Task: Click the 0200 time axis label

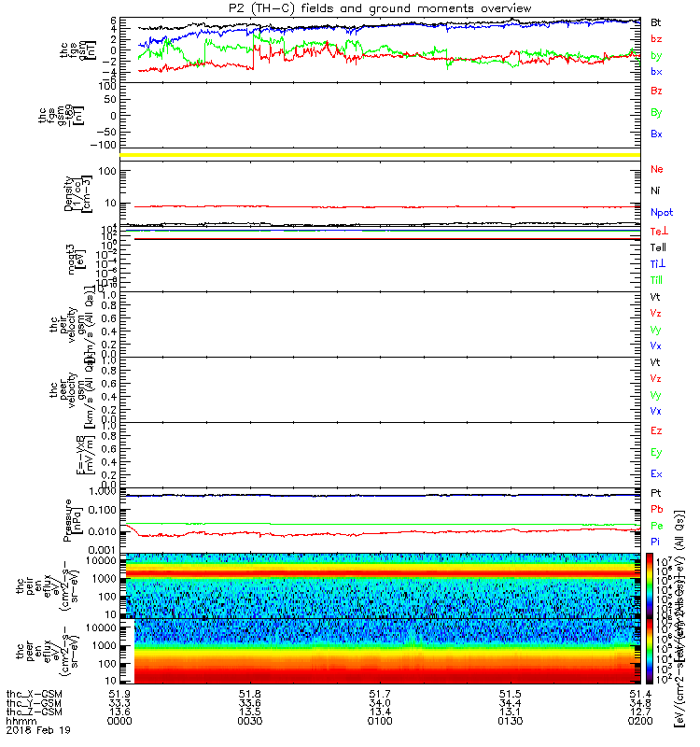Action: tap(640, 721)
